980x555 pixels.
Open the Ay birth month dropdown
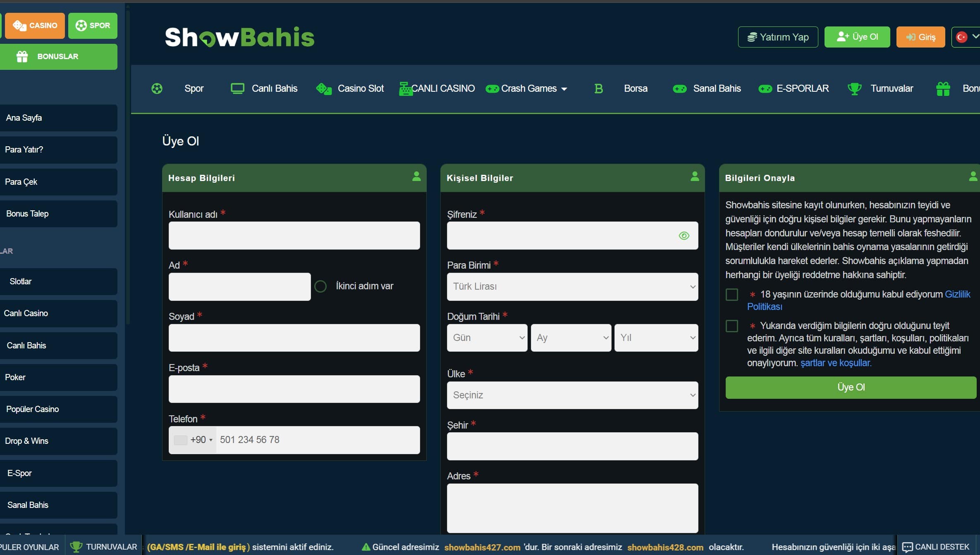(571, 338)
